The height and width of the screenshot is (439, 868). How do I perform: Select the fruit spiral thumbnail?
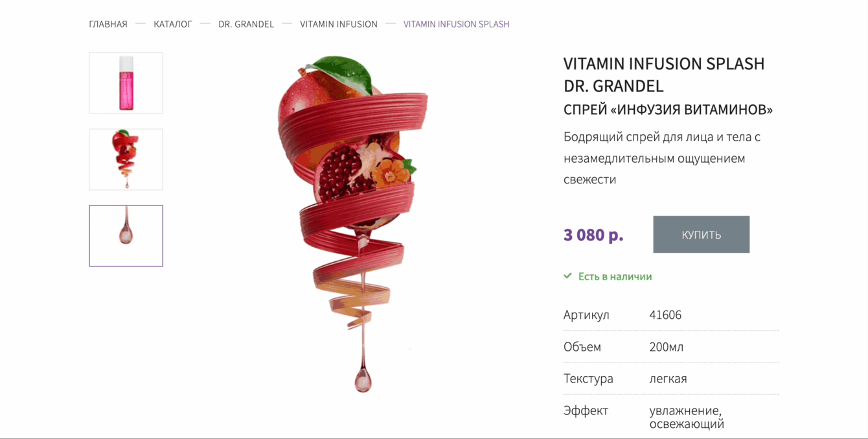(x=126, y=160)
